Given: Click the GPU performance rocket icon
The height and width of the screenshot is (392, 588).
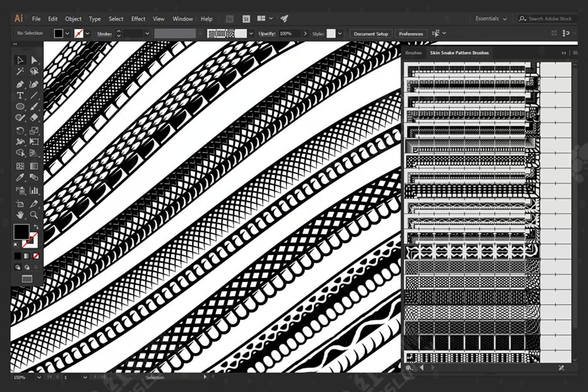Looking at the screenshot, I should pos(284,18).
